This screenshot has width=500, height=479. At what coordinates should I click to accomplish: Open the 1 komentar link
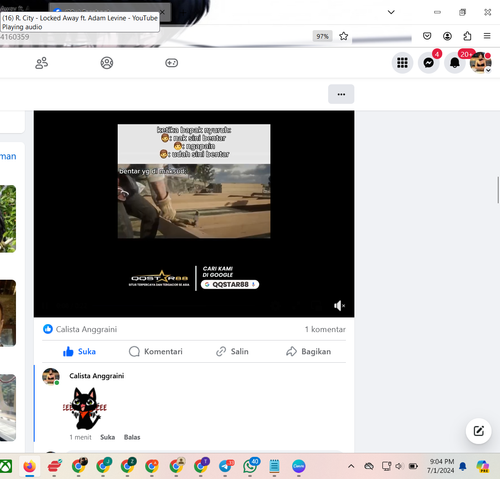(325, 329)
